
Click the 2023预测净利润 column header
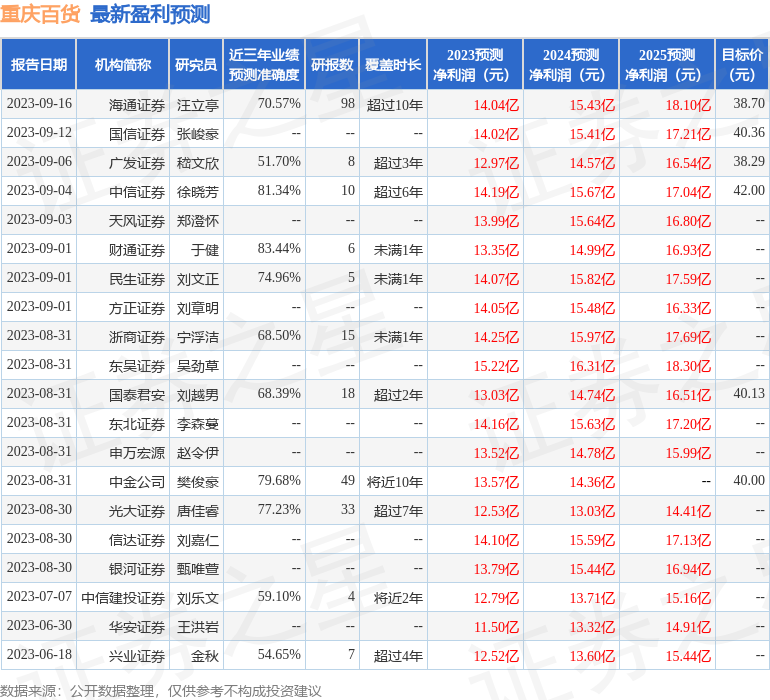pos(475,65)
